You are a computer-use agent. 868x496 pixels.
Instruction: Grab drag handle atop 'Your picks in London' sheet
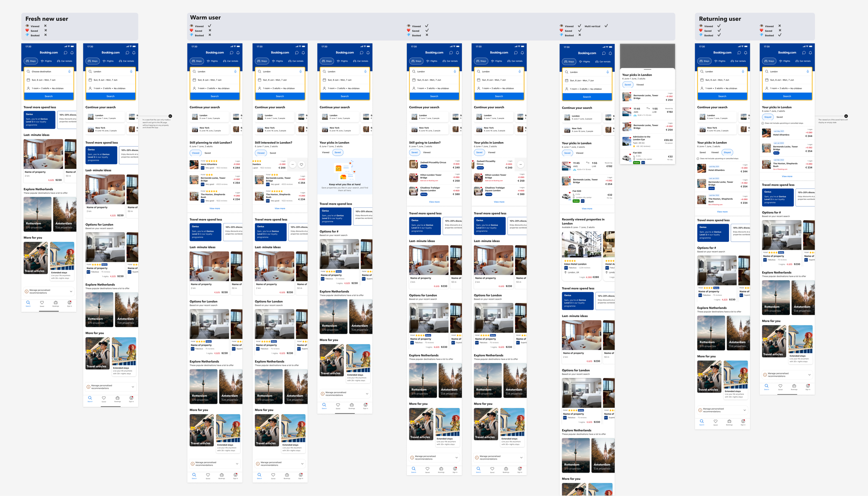coord(647,69)
